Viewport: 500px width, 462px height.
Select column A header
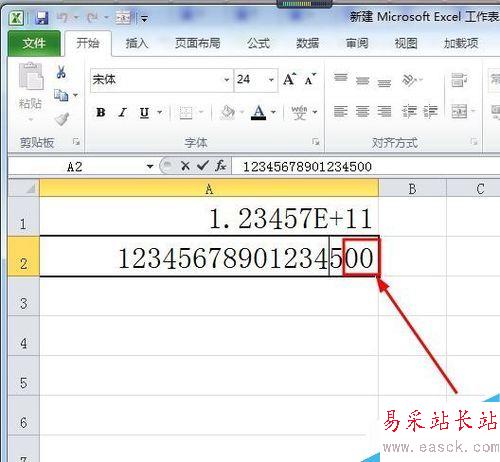click(209, 189)
